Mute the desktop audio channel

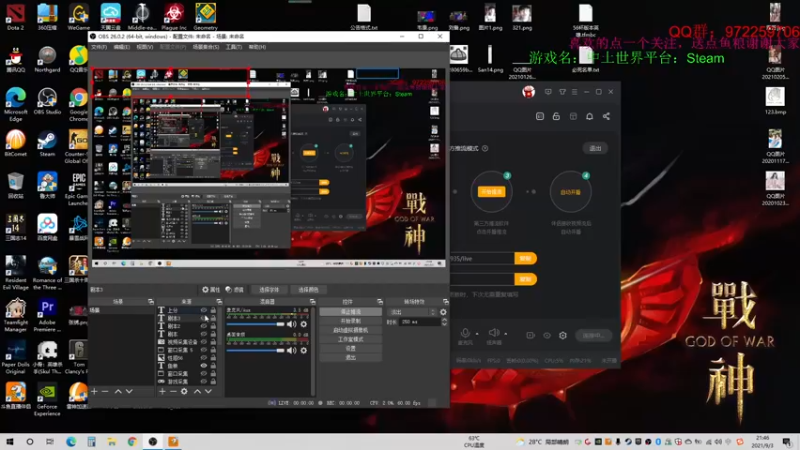[x=291, y=351]
